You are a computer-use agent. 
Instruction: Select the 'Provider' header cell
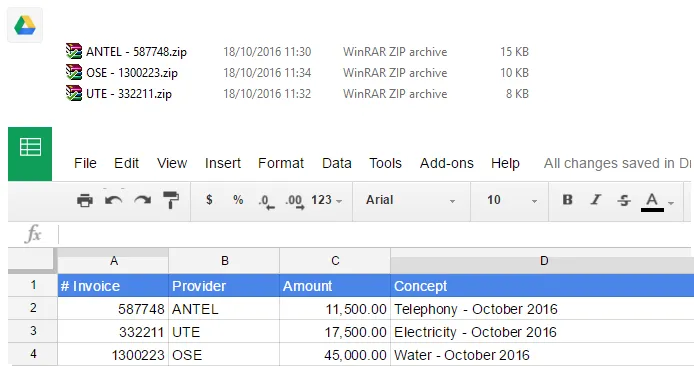point(224,285)
